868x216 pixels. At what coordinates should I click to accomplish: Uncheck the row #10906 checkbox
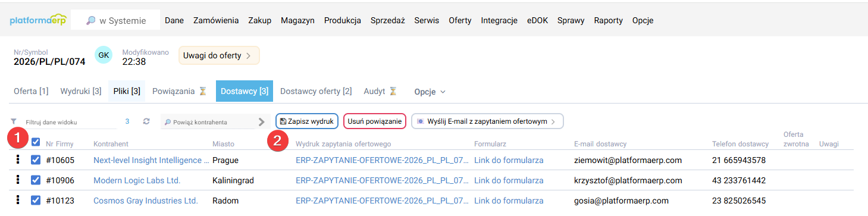tap(36, 180)
